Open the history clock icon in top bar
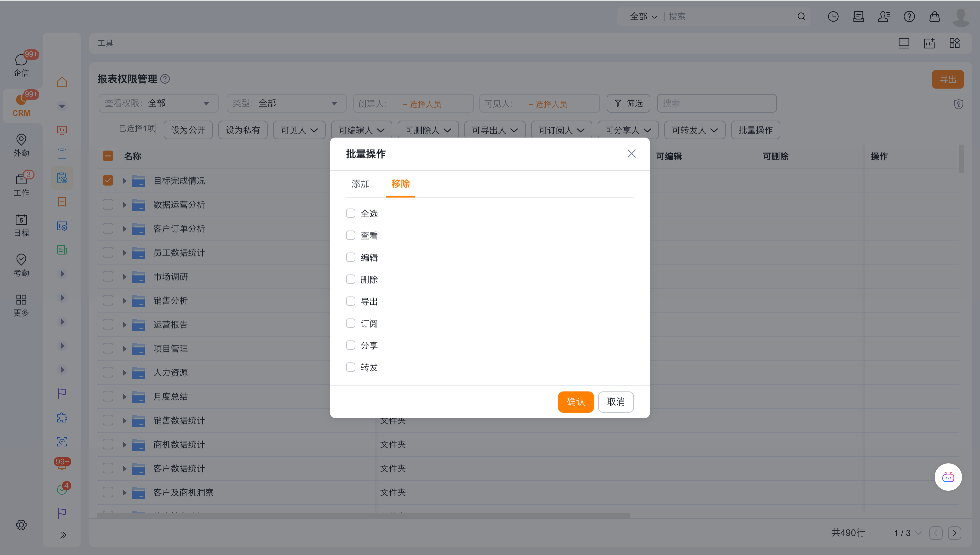This screenshot has width=980, height=555. pos(833,16)
